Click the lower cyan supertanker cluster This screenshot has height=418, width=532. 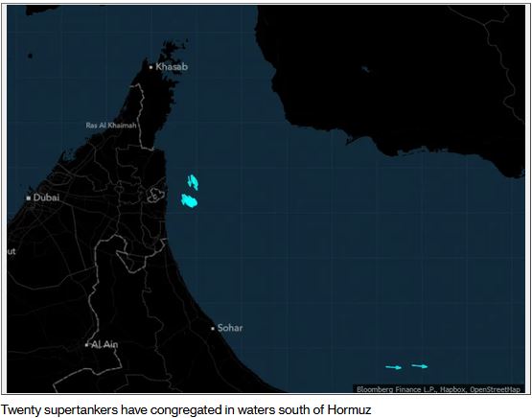coord(189,200)
